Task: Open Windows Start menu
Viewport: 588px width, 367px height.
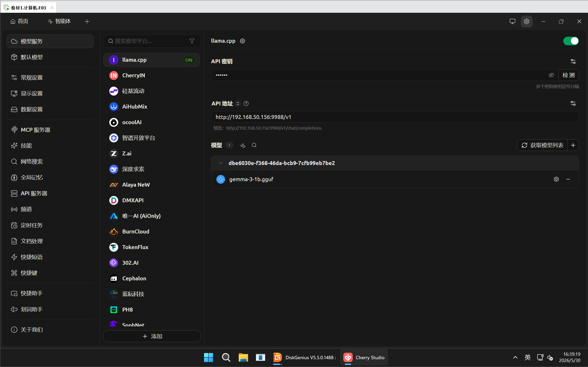Action: click(208, 358)
